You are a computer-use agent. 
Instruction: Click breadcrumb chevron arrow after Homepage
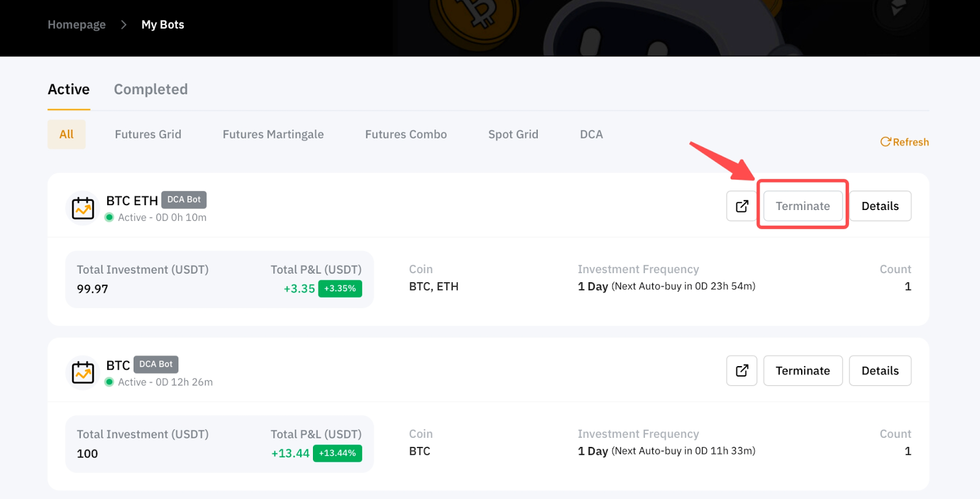124,24
